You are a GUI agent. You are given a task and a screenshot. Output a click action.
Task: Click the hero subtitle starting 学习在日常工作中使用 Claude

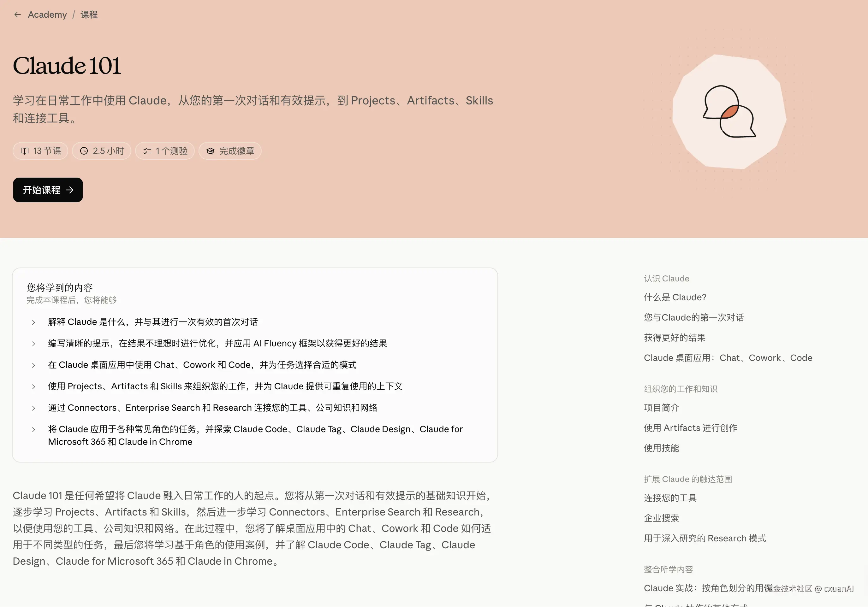pyautogui.click(x=253, y=109)
